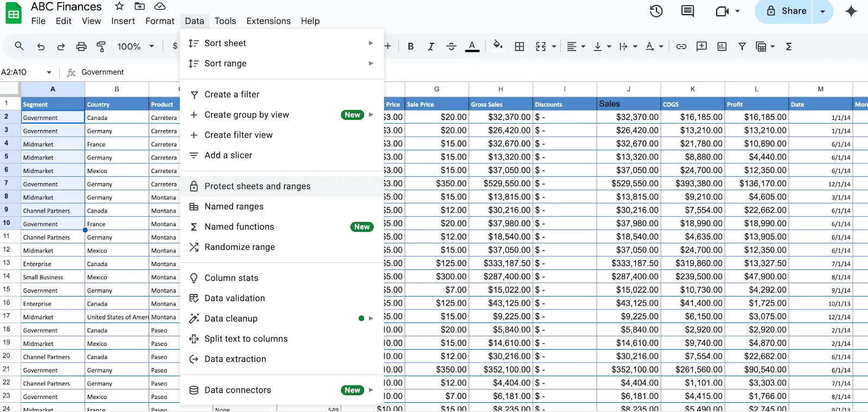The height and width of the screenshot is (412, 868).
Task: Choose Protect sheets and ranges
Action: click(x=282, y=186)
